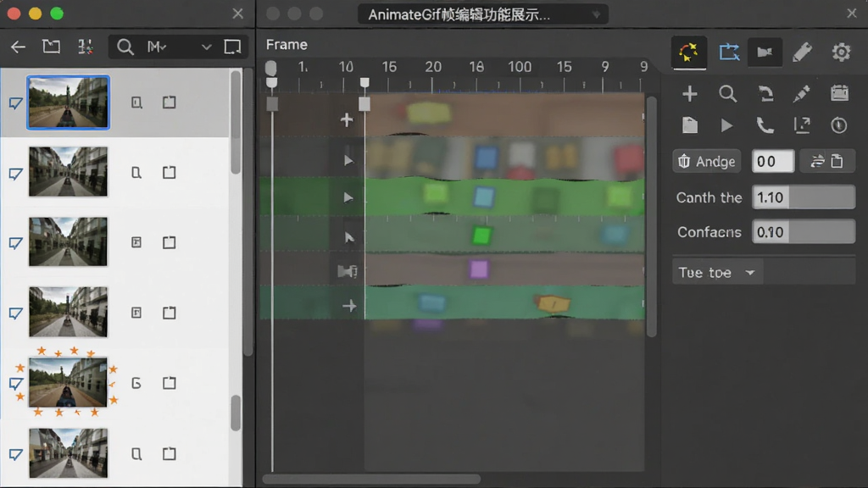The height and width of the screenshot is (488, 868).
Task: Select the eyedropper icon in right panel
Action: (x=802, y=94)
